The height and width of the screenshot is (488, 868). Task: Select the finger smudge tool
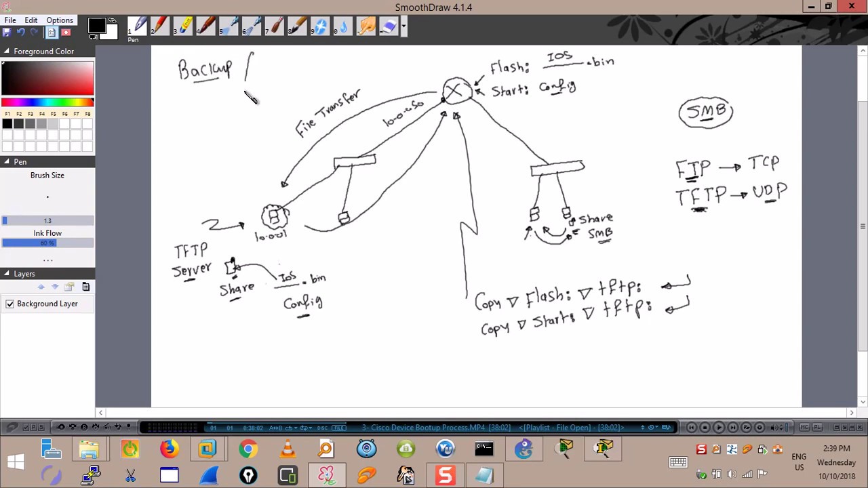[366, 26]
